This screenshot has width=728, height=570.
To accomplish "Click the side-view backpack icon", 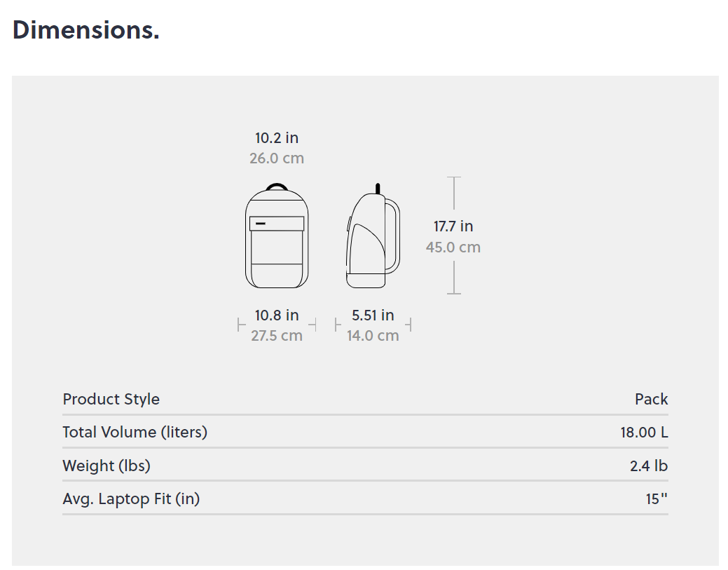I will (373, 236).
